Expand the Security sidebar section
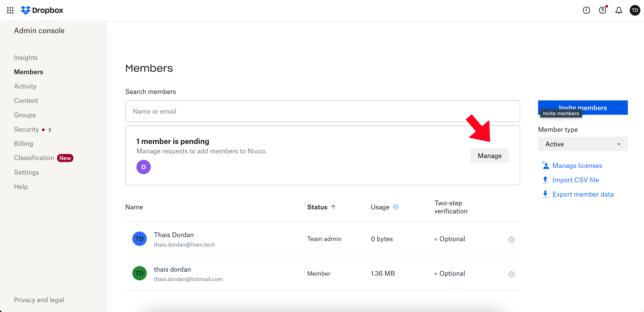 50,130
